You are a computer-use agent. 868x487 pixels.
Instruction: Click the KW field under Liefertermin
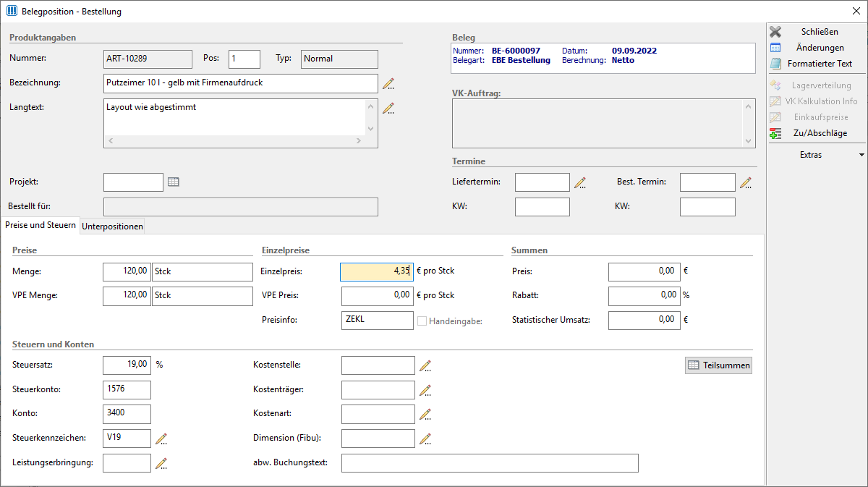542,207
